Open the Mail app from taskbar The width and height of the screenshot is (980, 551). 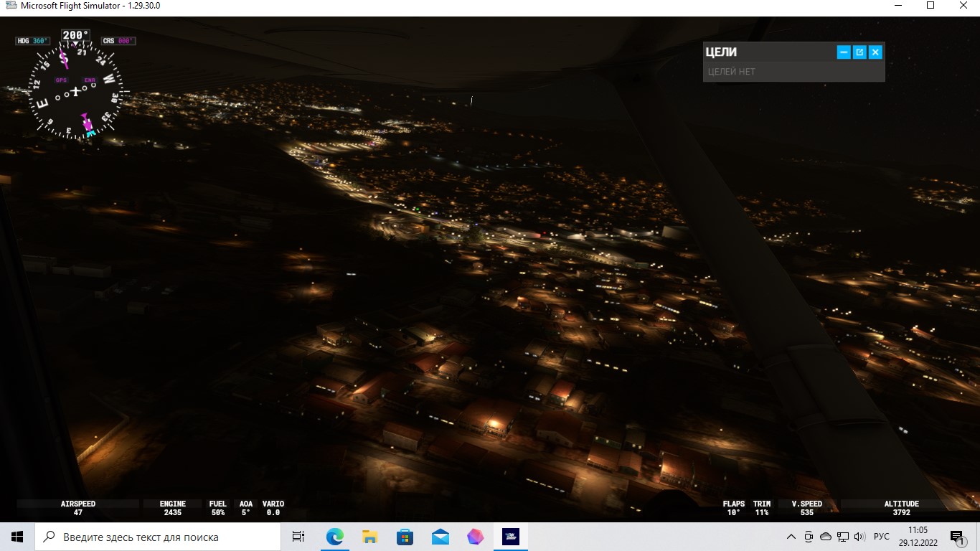pyautogui.click(x=440, y=537)
